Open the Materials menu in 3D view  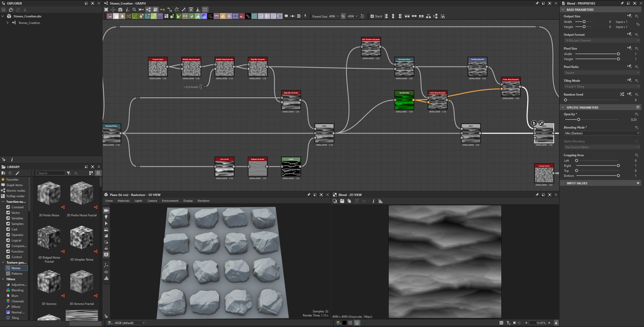coord(124,201)
